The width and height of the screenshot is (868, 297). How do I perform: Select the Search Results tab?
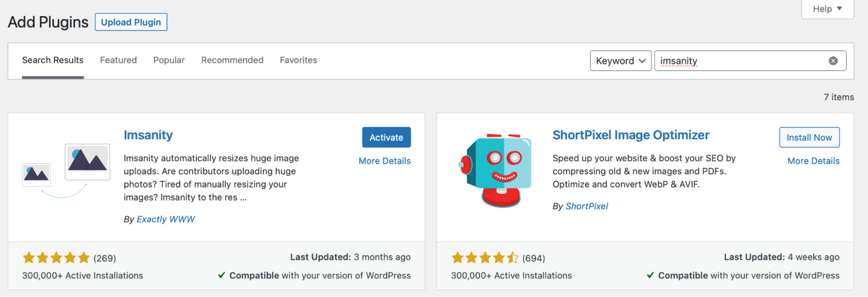coord(53,60)
